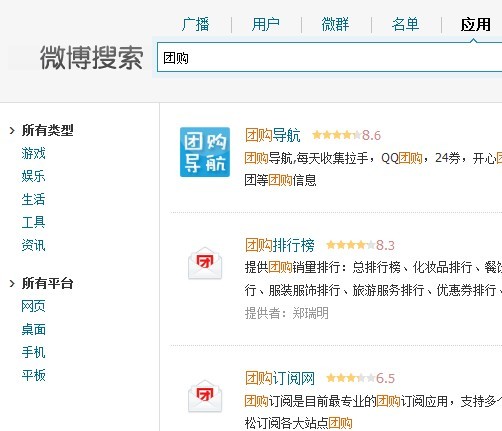The image size is (502, 431).
Task: Open the 团购排行榜 title link
Action: (x=280, y=245)
